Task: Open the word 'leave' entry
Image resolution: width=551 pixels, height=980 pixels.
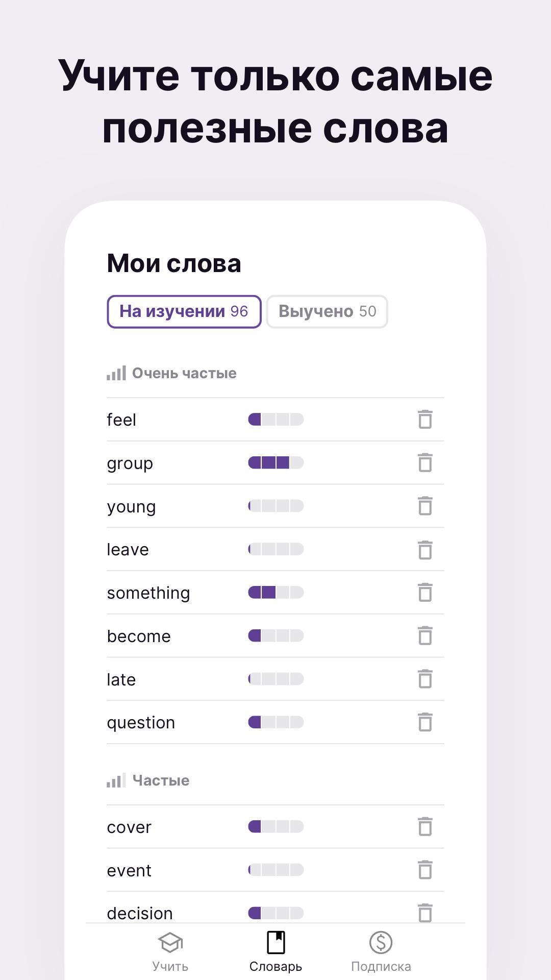Action: [275, 549]
